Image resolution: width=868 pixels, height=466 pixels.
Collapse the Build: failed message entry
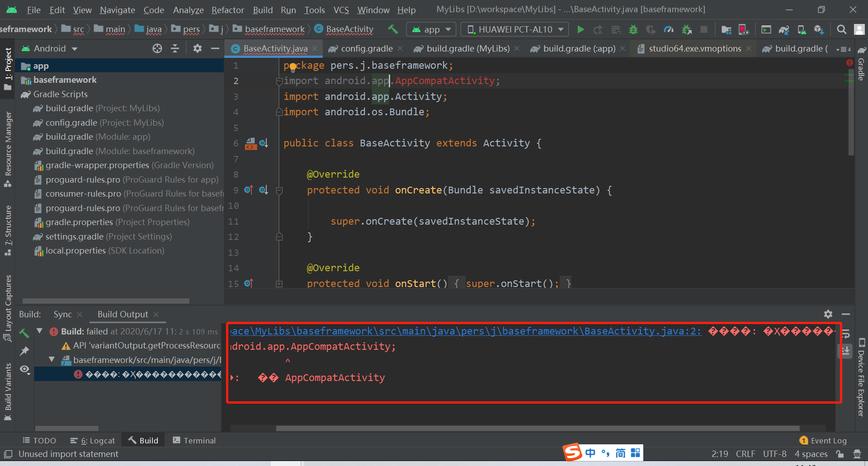click(x=40, y=331)
